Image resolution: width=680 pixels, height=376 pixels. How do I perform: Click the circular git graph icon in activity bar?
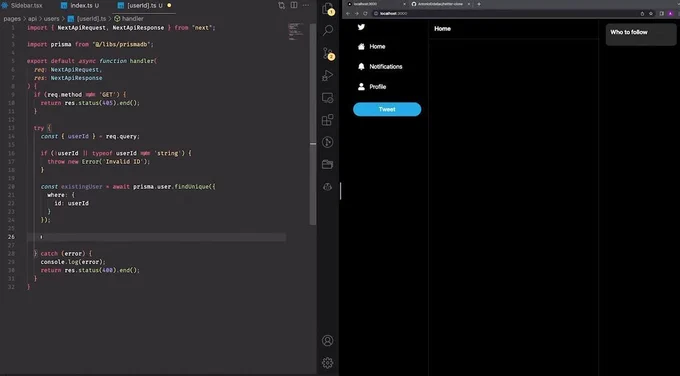328,142
